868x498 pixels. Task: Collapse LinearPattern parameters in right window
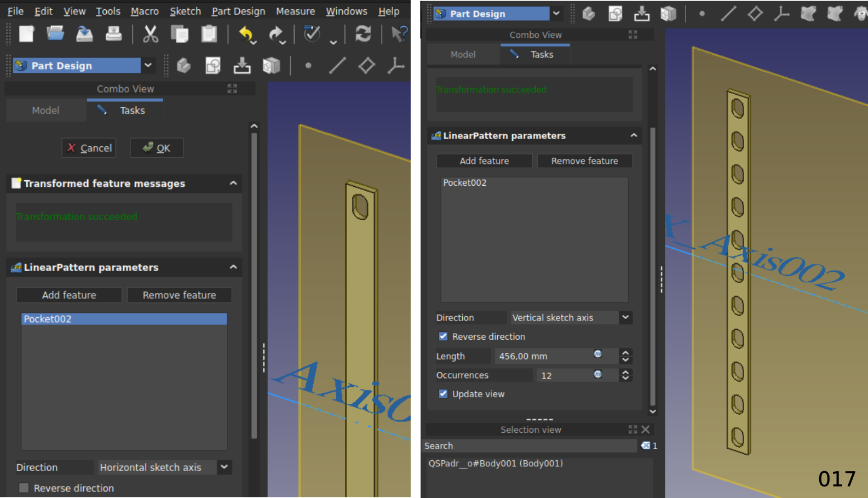point(634,135)
